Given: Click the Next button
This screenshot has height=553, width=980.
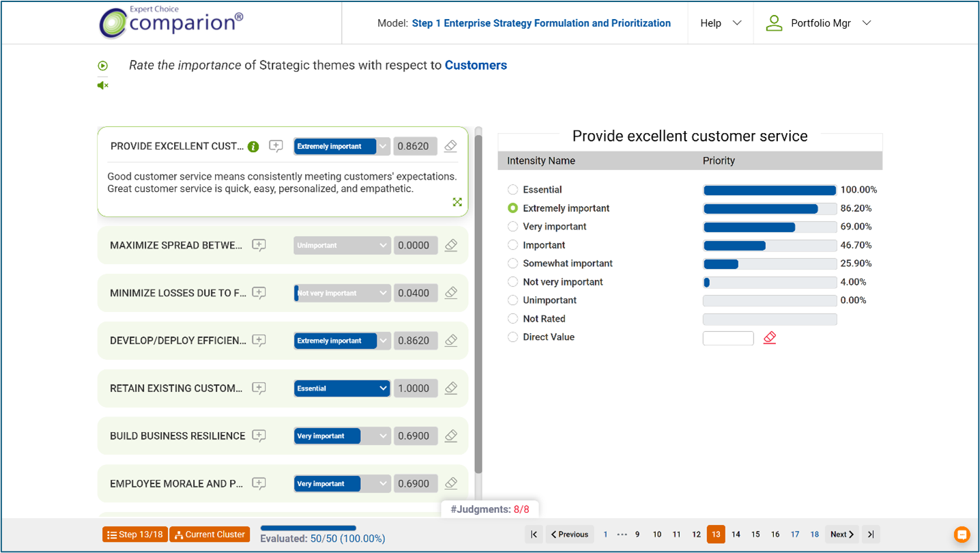Looking at the screenshot, I should (841, 535).
